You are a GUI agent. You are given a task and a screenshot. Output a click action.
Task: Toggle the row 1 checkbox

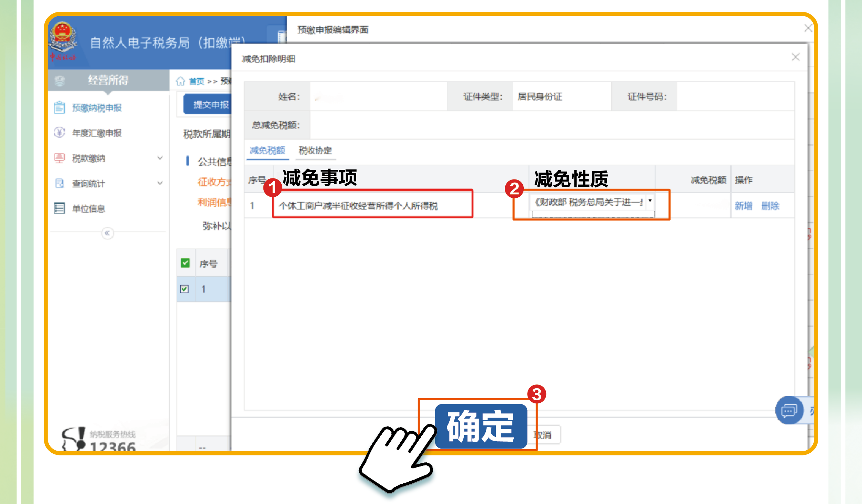(x=184, y=289)
